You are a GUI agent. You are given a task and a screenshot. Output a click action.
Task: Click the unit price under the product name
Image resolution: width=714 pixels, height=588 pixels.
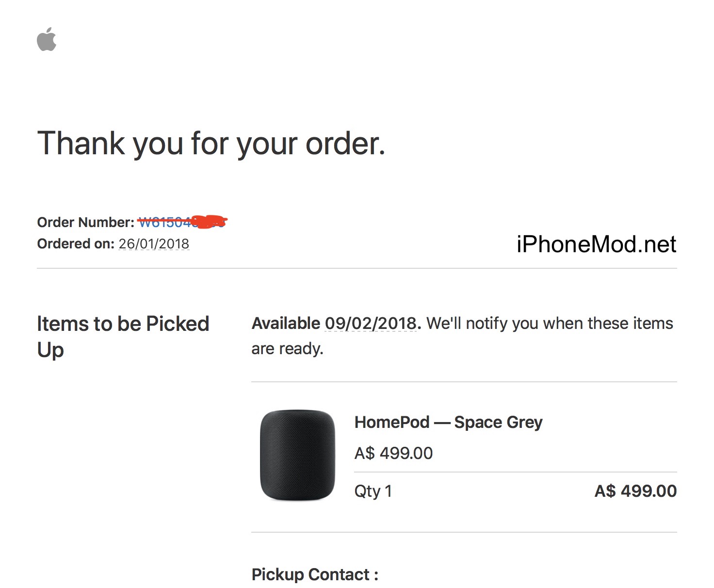[393, 453]
